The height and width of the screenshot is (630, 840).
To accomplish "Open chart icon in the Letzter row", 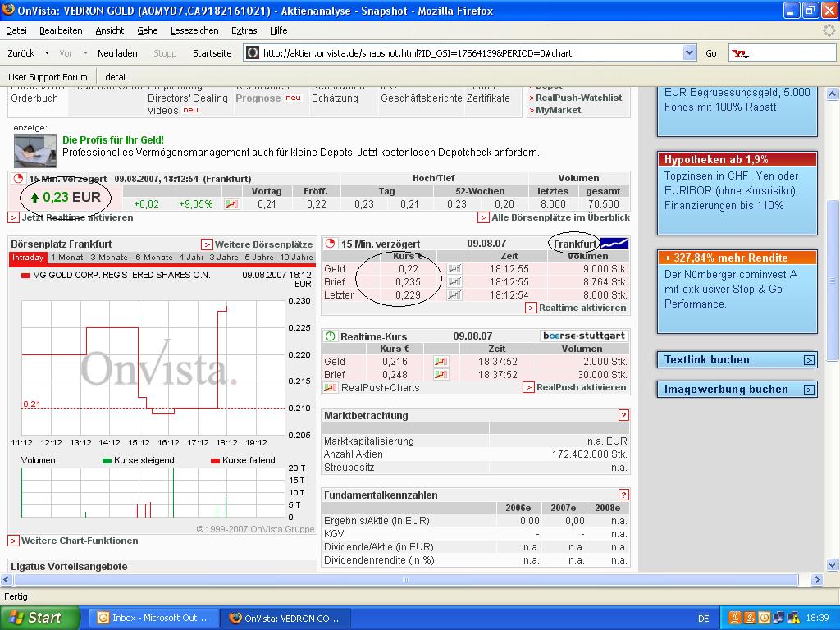I will point(454,295).
